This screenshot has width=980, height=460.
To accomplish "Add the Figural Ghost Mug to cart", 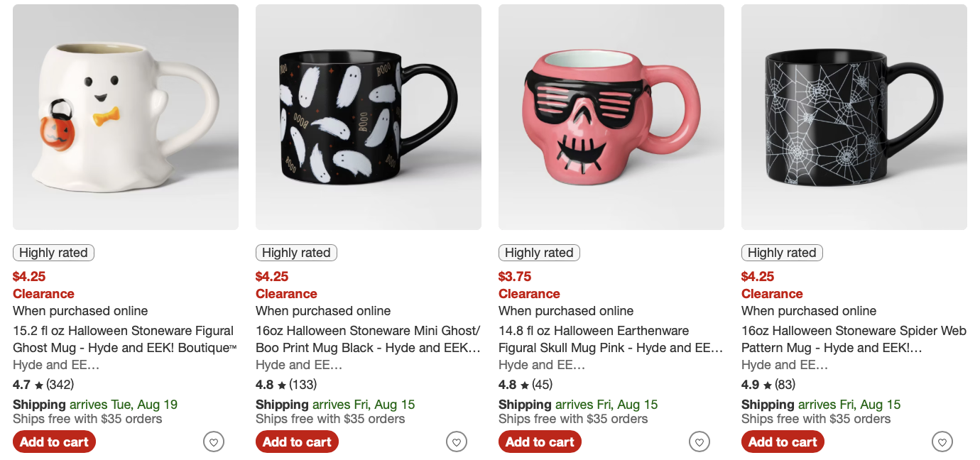I will pyautogui.click(x=54, y=442).
